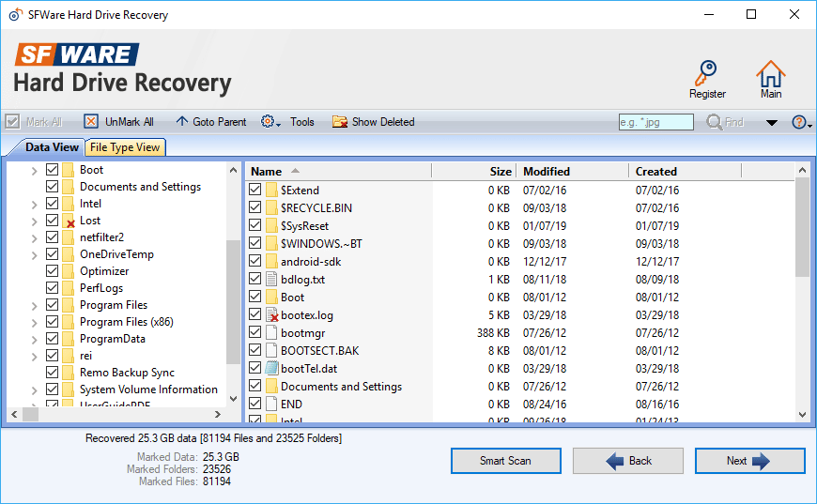817x504 pixels.
Task: Uncheck the Program Files tree checkbox
Action: click(53, 305)
